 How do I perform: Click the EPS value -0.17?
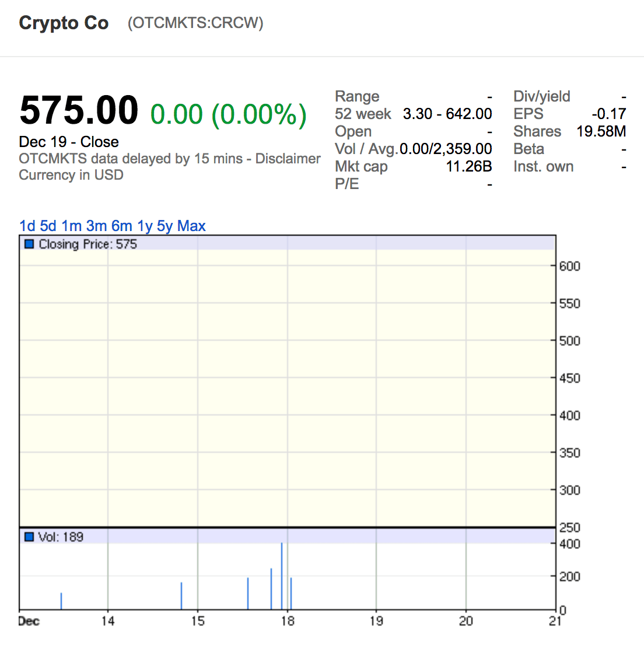tap(609, 114)
